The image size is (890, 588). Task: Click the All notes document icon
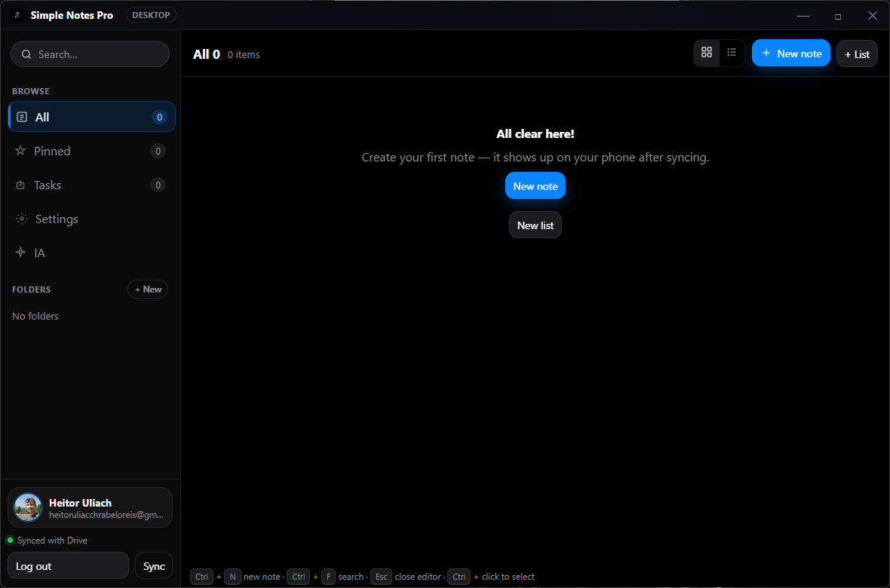[22, 117]
